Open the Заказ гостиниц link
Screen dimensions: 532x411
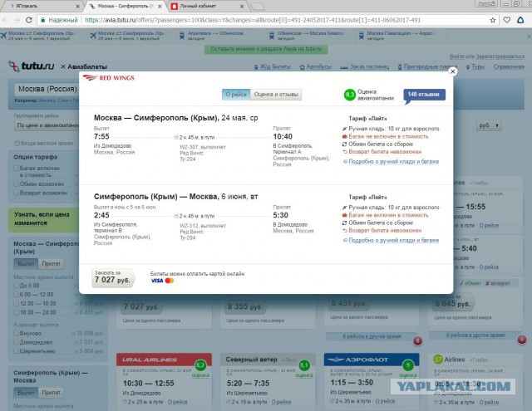[x=365, y=66]
